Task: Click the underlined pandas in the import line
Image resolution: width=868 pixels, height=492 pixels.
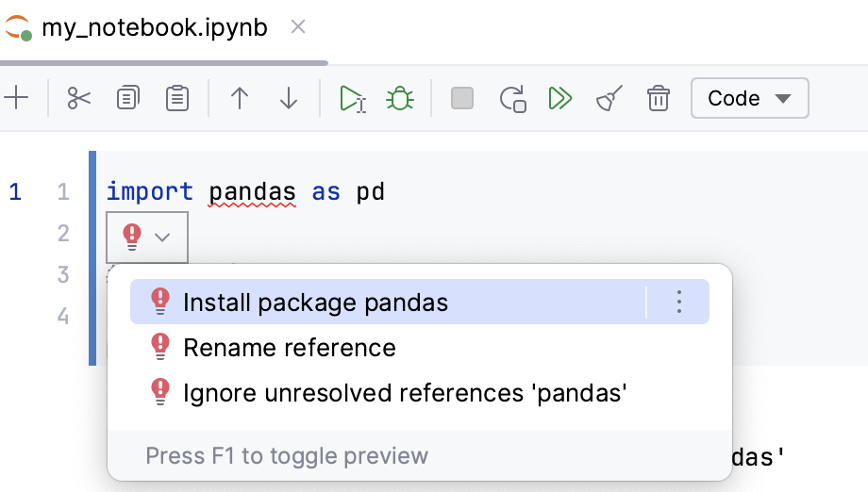Action: 253,192
